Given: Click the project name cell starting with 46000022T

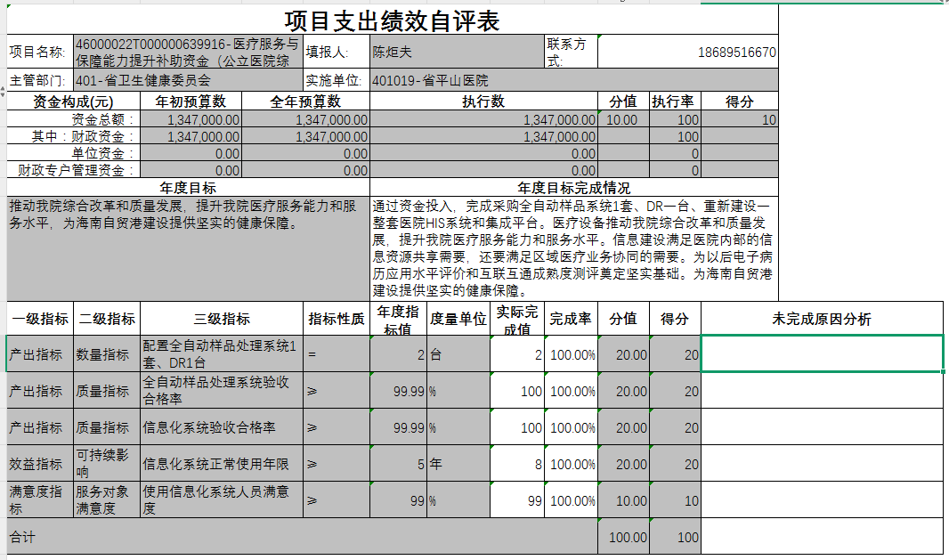Looking at the screenshot, I should [x=188, y=53].
